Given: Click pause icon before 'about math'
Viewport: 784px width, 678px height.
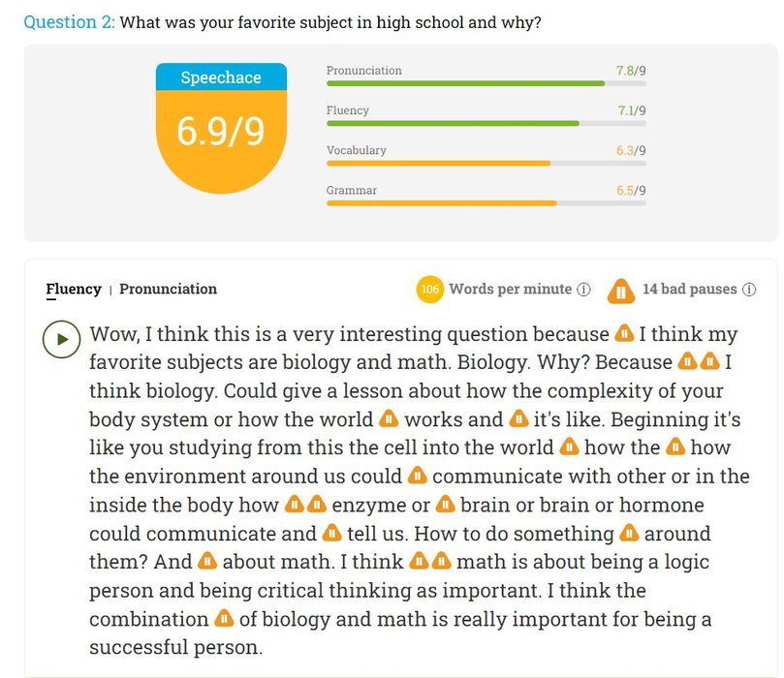Looking at the screenshot, I should (x=207, y=561).
